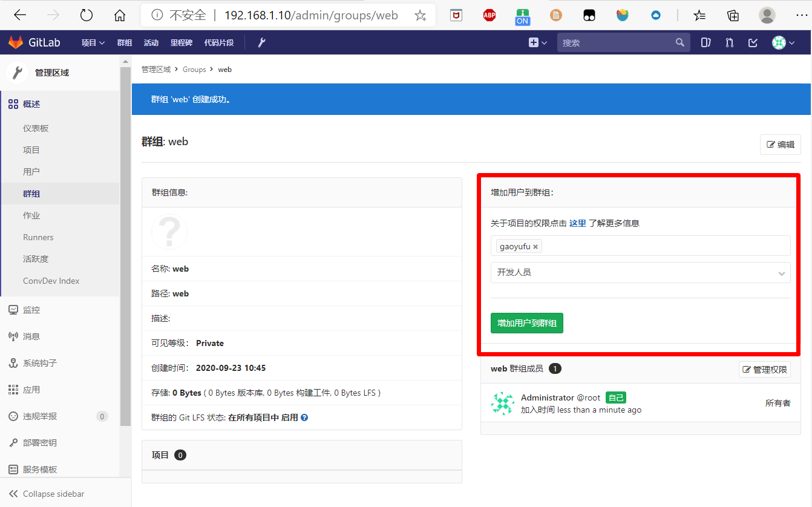Image resolution: width=812 pixels, height=507 pixels.
Task: Open 项目 in the sidebar
Action: tap(31, 150)
